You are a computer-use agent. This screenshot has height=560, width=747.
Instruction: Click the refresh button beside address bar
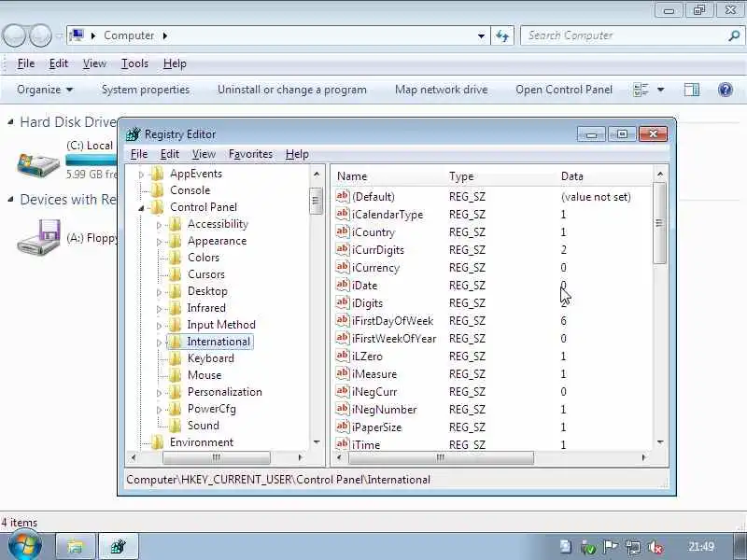[x=502, y=35]
